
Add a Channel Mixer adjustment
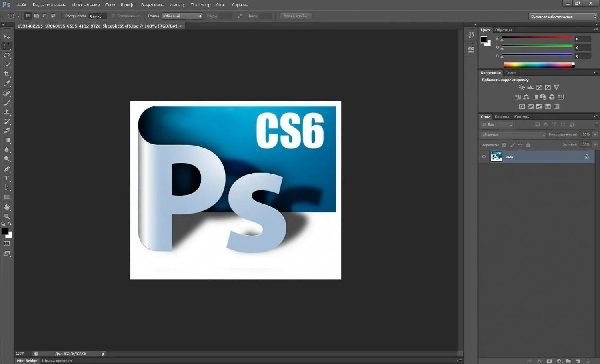point(552,97)
